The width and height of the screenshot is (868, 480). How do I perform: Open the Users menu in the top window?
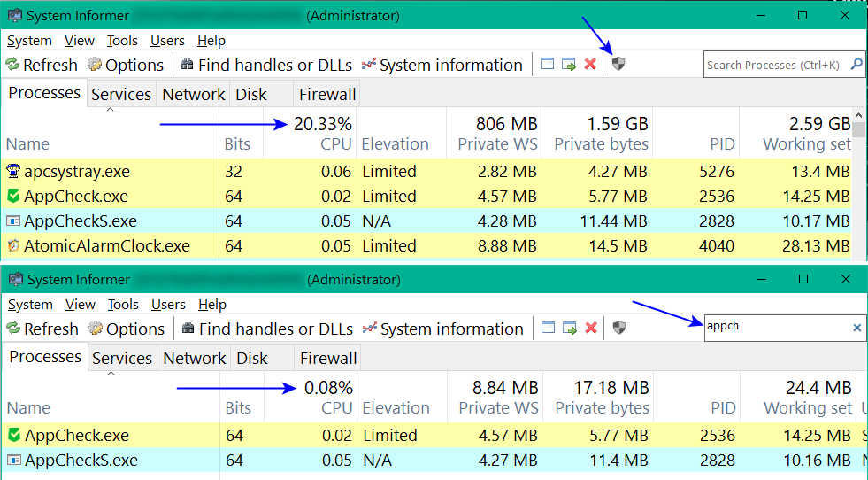[x=167, y=41]
